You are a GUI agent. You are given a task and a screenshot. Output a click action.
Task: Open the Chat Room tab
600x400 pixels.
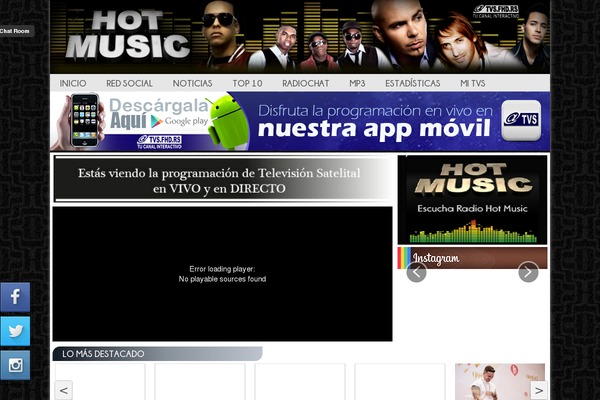pos(15,31)
